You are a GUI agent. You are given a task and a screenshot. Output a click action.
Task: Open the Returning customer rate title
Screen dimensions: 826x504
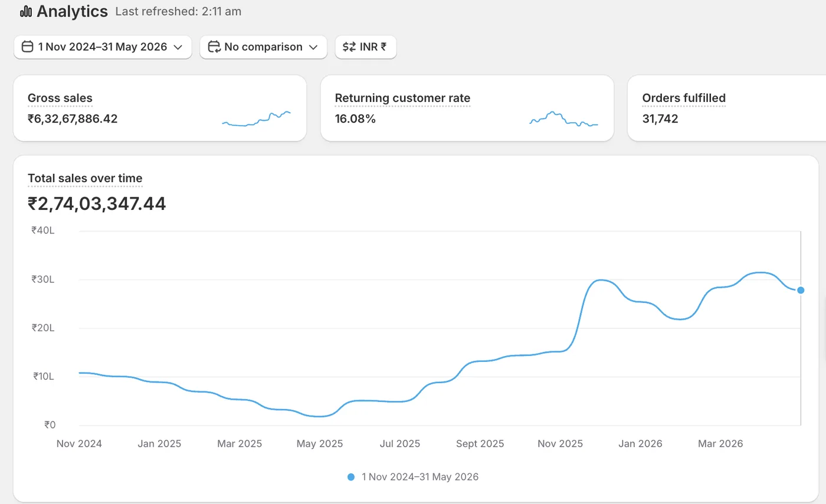point(402,98)
